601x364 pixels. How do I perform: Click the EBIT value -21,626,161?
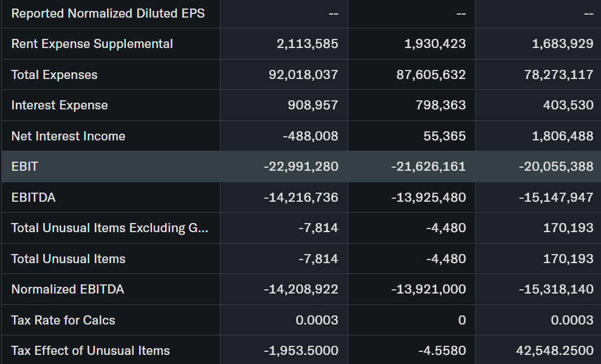tap(428, 167)
